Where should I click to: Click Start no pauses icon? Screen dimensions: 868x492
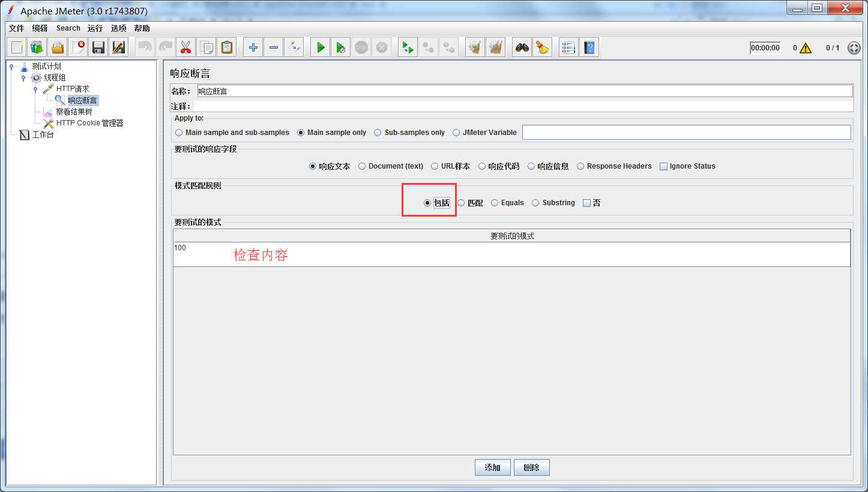pyautogui.click(x=341, y=47)
